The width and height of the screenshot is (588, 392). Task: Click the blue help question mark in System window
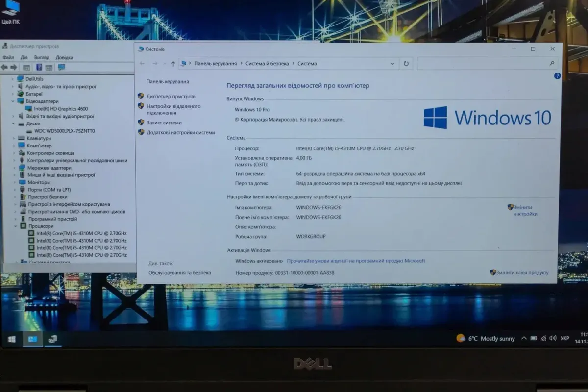pyautogui.click(x=557, y=76)
